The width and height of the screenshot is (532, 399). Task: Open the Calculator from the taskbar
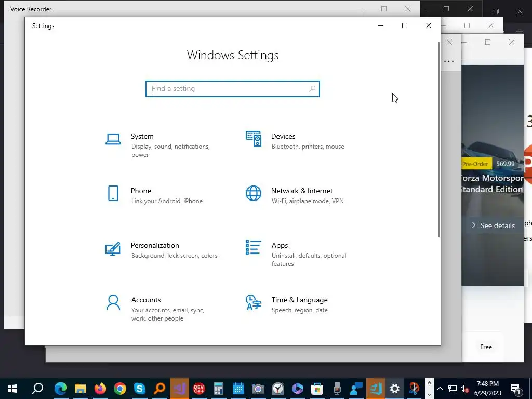219,389
